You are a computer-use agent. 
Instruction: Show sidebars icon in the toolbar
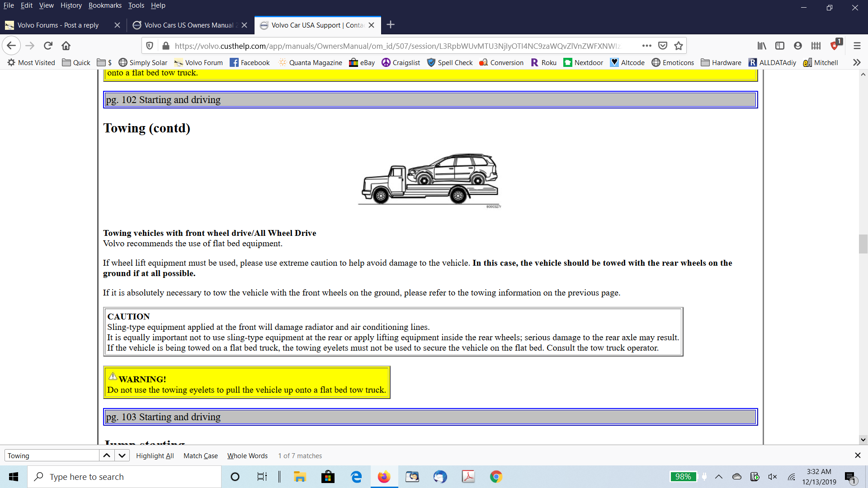[x=780, y=46]
